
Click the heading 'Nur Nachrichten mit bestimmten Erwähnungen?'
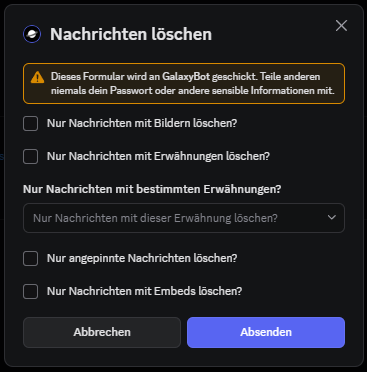click(x=152, y=189)
